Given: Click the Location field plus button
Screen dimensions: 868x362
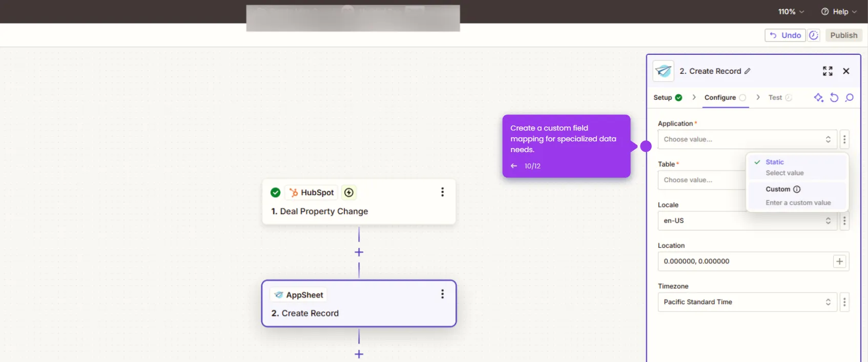Looking at the screenshot, I should 839,262.
